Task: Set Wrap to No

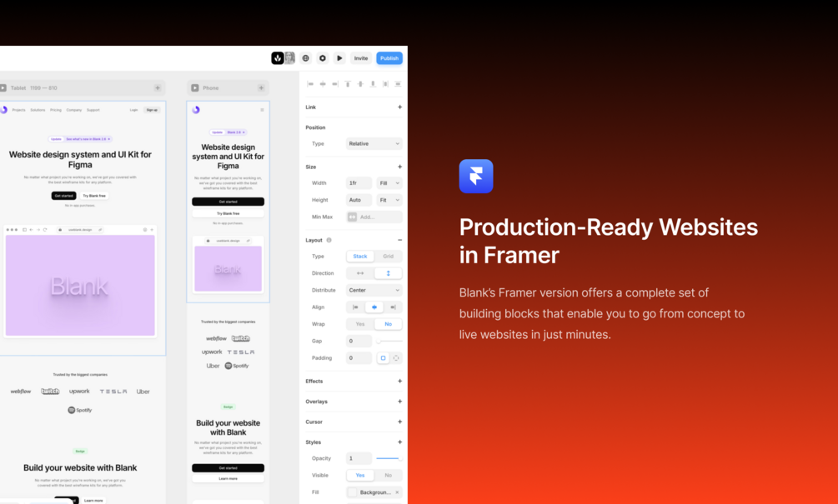Action: pos(388,324)
